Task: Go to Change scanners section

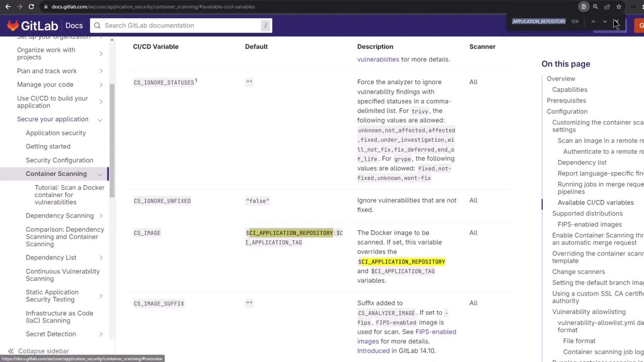Action: (x=579, y=272)
